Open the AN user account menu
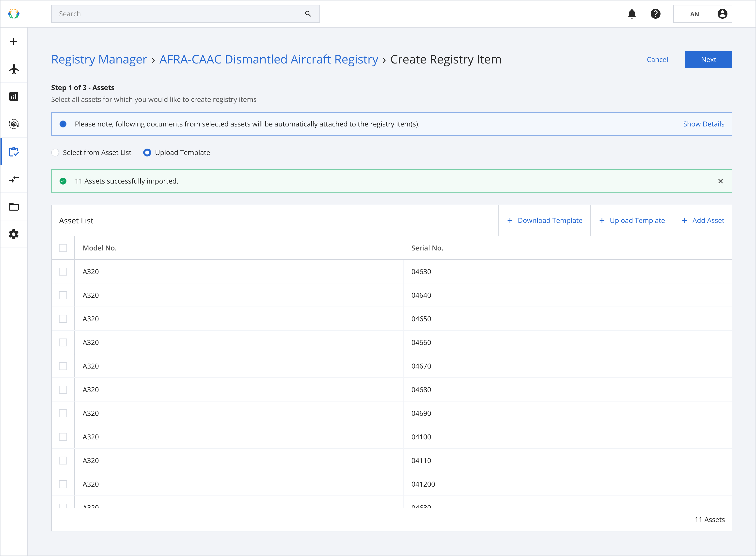756x556 pixels. pos(703,14)
